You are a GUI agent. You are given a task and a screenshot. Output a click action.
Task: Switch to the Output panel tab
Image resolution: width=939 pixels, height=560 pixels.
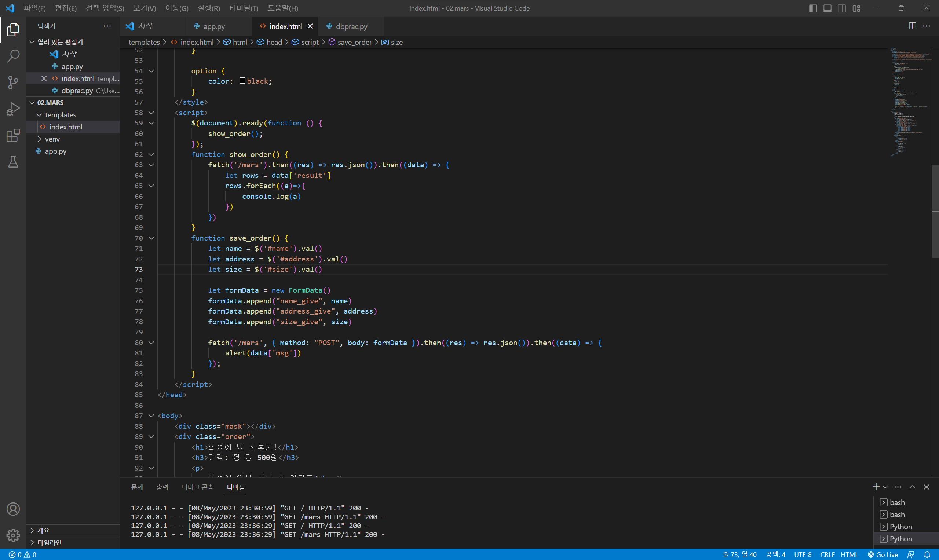pos(162,487)
